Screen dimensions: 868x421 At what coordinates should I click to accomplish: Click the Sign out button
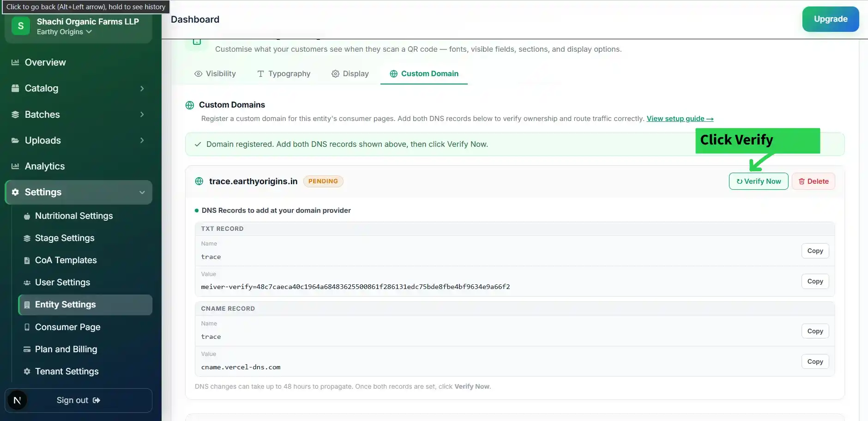[78, 400]
